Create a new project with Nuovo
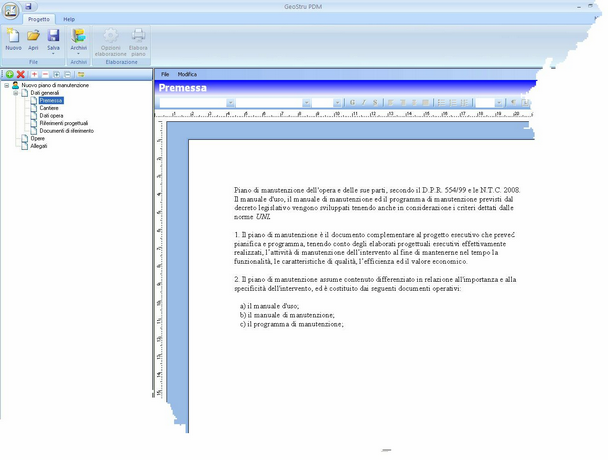Image resolution: width=608 pixels, height=460 pixels. click(13, 40)
